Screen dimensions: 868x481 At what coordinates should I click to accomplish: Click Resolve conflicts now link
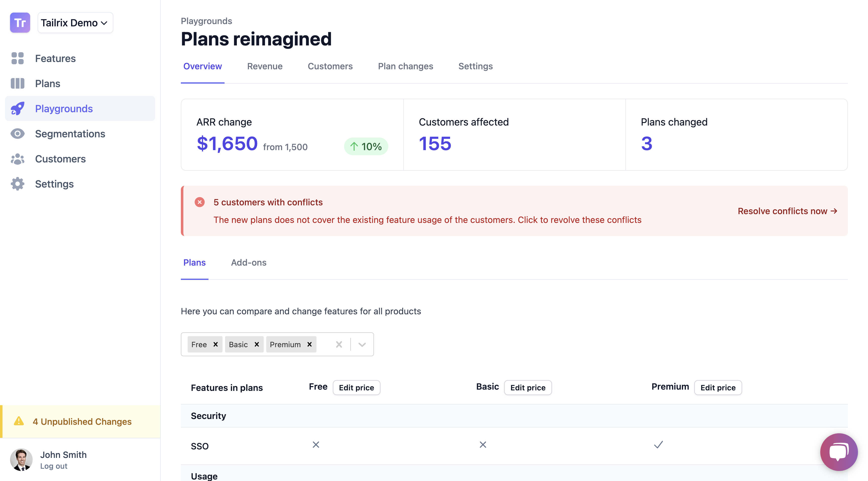coord(787,211)
